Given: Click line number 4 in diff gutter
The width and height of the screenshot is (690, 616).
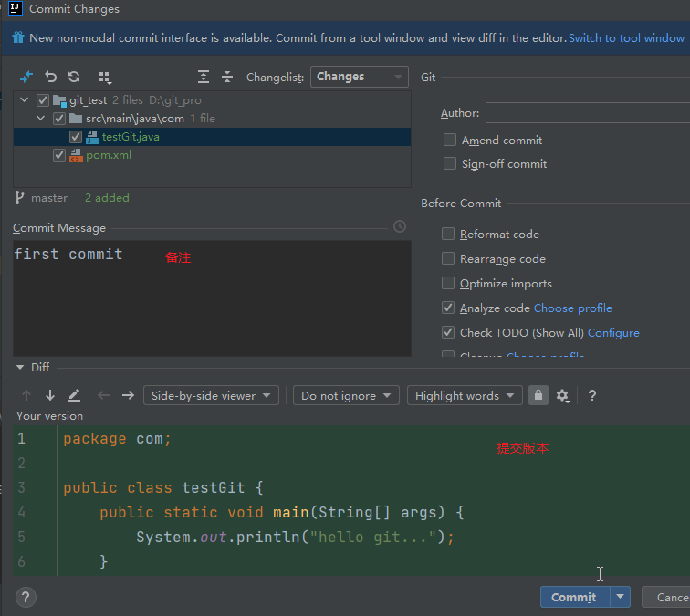Looking at the screenshot, I should (22, 512).
